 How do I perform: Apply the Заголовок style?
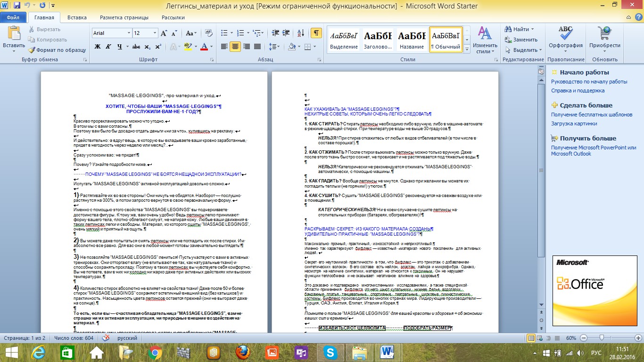378,39
